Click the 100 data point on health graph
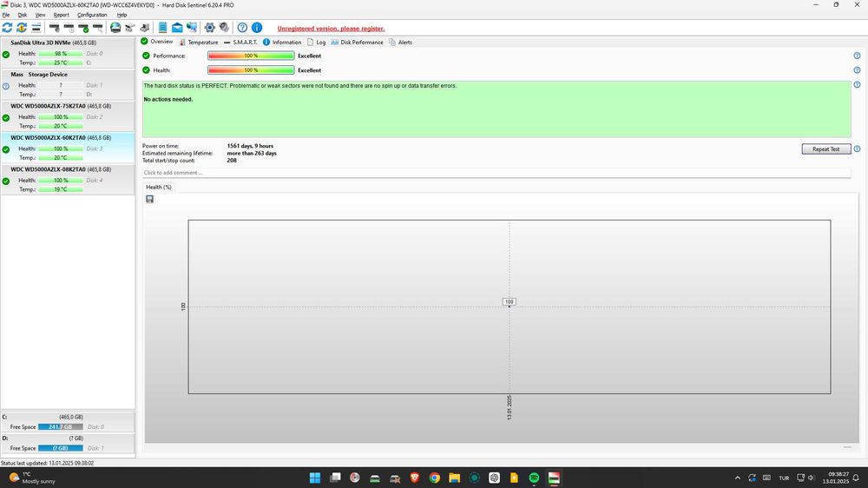Image resolution: width=868 pixels, height=488 pixels. click(510, 302)
